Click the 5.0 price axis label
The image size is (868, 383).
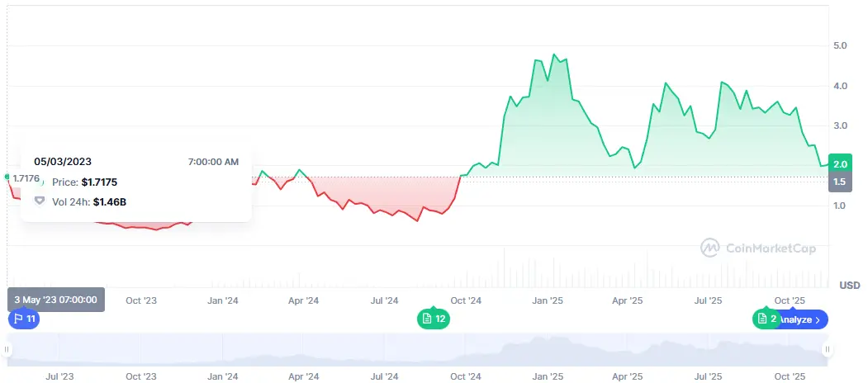[x=840, y=45]
